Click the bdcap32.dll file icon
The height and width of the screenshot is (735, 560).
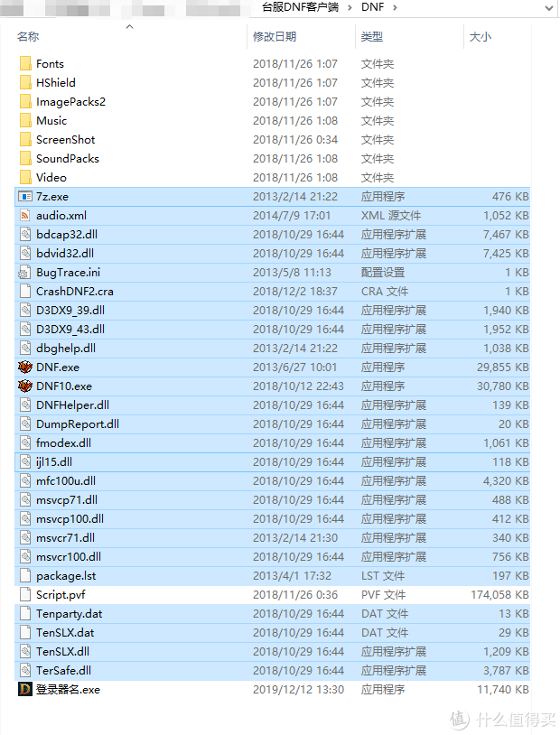25,235
